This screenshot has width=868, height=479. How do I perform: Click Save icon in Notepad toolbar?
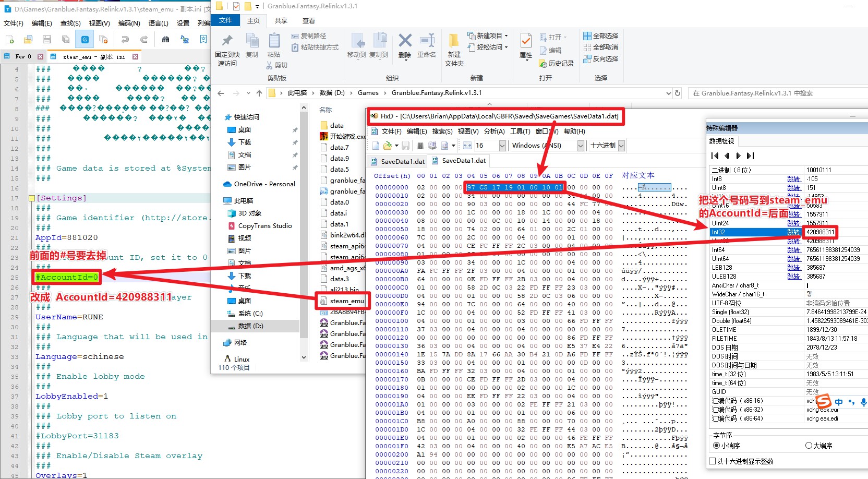(47, 39)
